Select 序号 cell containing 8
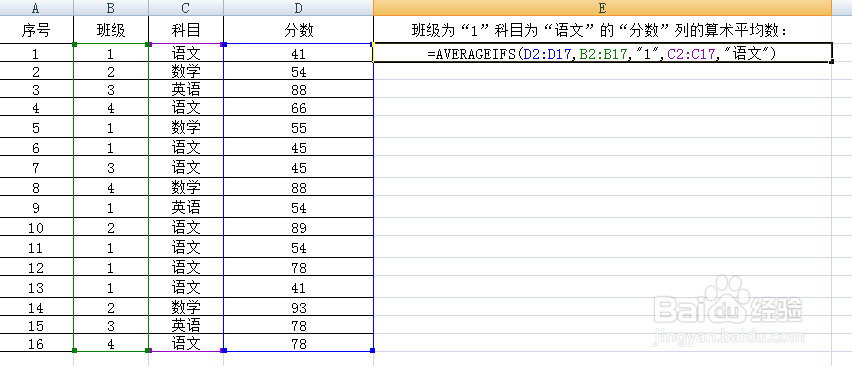Screen dimensions: 852x366 (36, 188)
